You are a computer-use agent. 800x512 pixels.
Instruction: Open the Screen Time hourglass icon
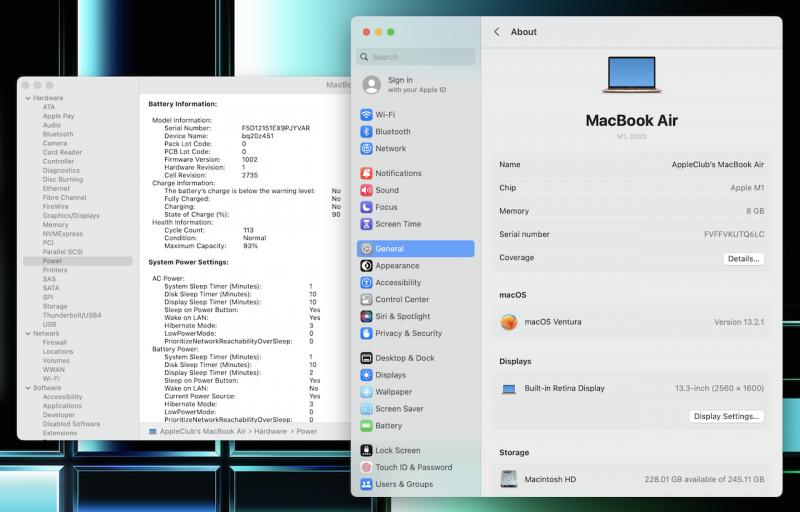pos(366,224)
